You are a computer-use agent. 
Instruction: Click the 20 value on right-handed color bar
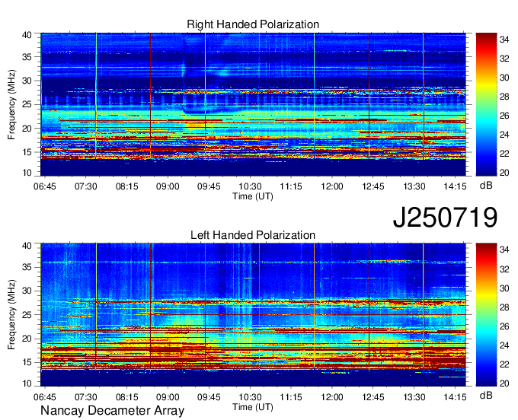(x=504, y=173)
